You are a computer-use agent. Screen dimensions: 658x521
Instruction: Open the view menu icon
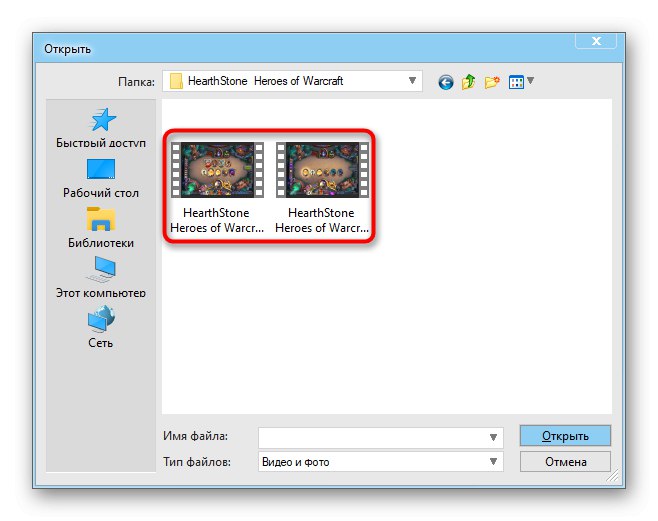[x=516, y=82]
